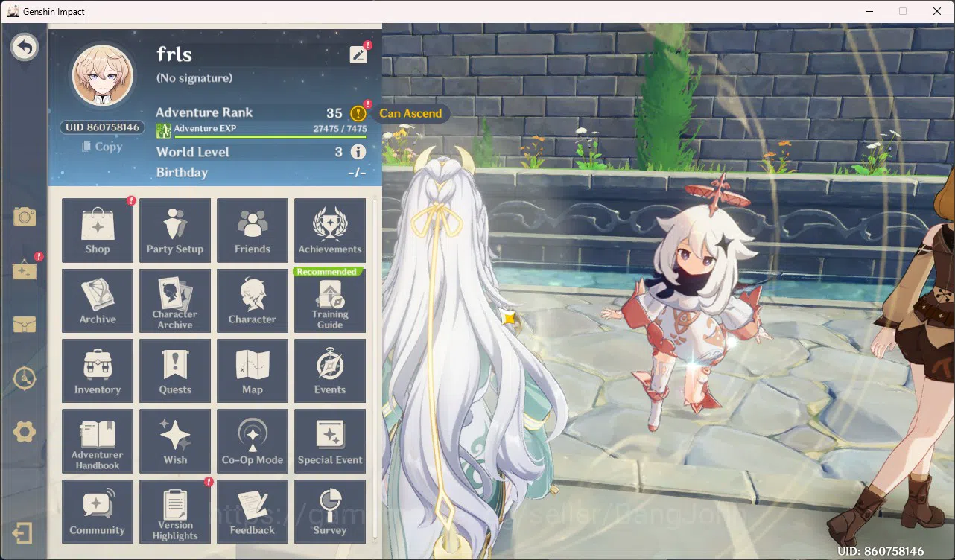Open the World Level info icon
The width and height of the screenshot is (955, 560).
[x=358, y=152]
